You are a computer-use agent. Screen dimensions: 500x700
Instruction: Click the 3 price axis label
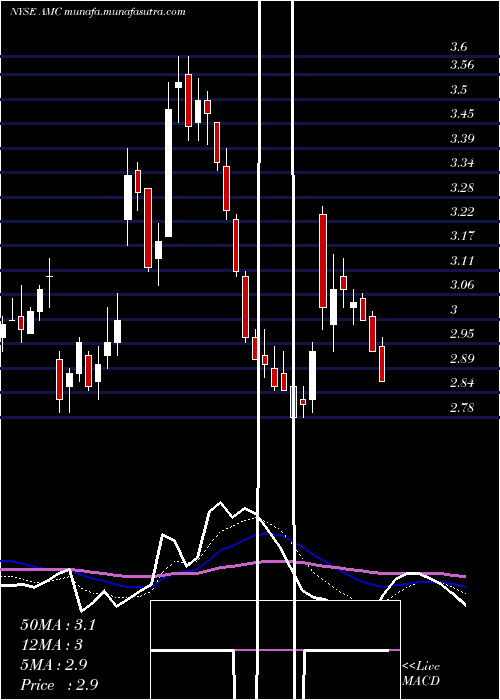tap(454, 309)
